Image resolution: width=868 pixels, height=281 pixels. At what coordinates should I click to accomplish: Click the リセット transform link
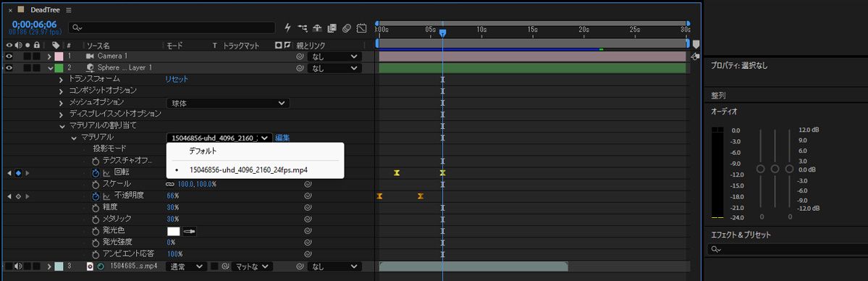click(177, 79)
